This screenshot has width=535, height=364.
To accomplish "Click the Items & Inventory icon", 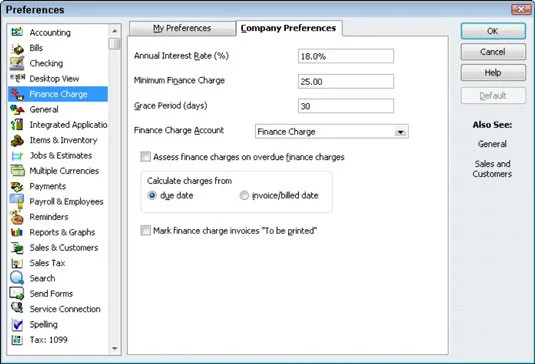I will tap(17, 140).
